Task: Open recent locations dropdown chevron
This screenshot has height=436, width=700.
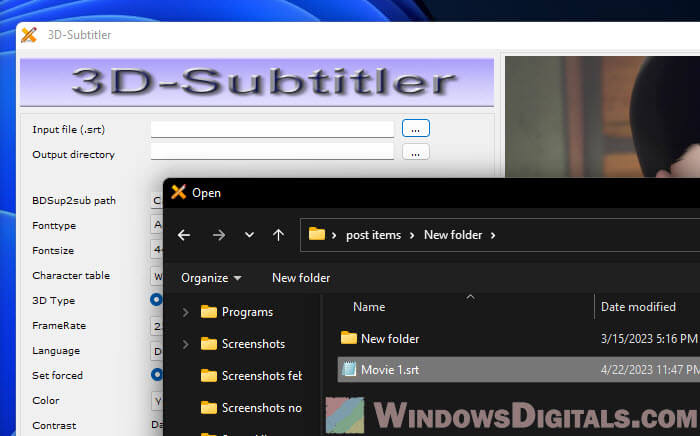Action: [250, 235]
